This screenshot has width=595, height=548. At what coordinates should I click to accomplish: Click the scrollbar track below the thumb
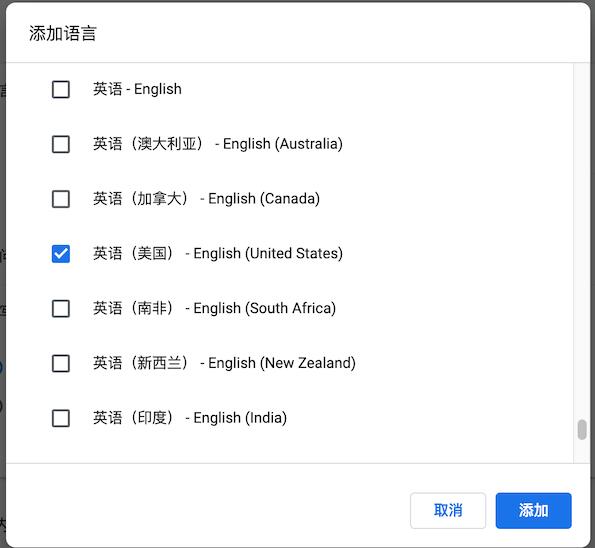click(x=582, y=452)
